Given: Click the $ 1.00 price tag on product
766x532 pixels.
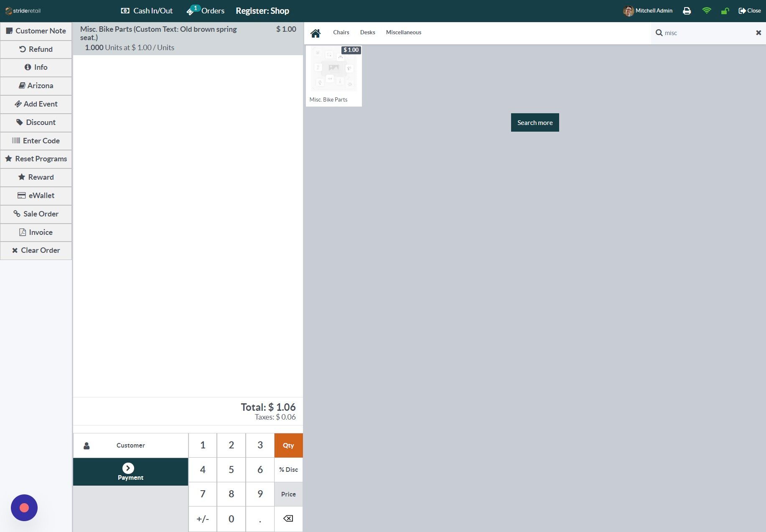Looking at the screenshot, I should coord(351,50).
